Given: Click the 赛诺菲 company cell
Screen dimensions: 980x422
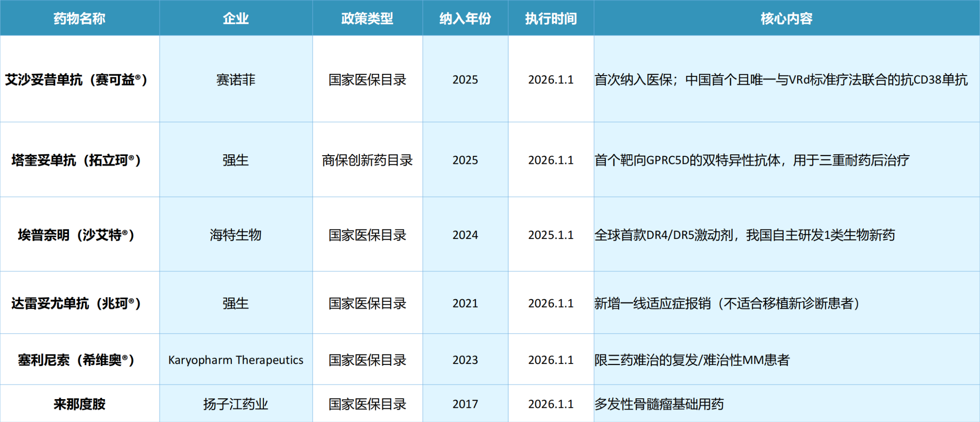Looking at the screenshot, I should pyautogui.click(x=236, y=79).
